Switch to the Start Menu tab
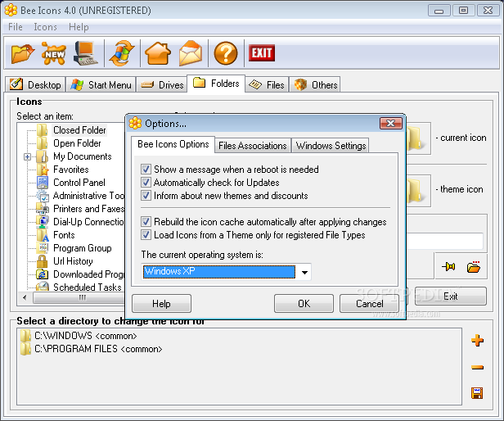This screenshot has width=504, height=421. pyautogui.click(x=101, y=84)
